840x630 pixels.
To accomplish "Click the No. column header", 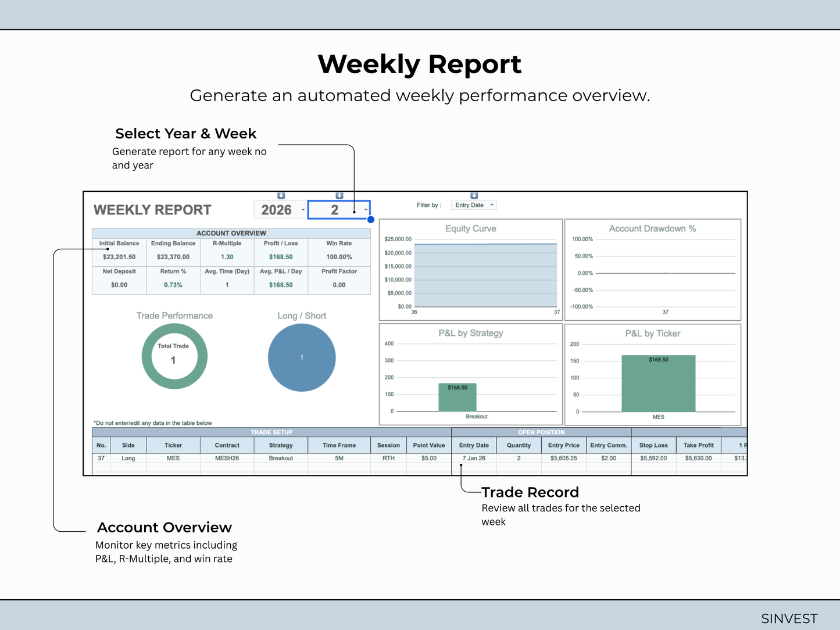I will click(x=101, y=445).
